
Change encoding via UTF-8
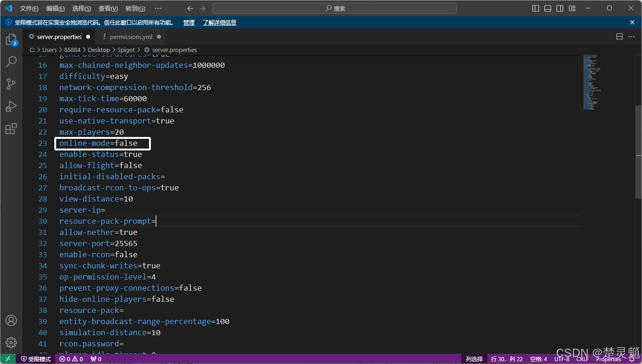562,359
